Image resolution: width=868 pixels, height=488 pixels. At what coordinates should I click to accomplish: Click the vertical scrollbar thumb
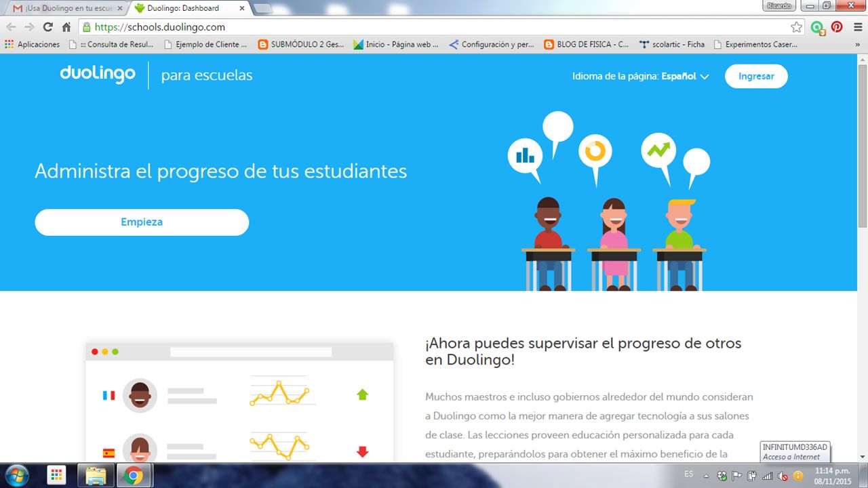(863, 146)
